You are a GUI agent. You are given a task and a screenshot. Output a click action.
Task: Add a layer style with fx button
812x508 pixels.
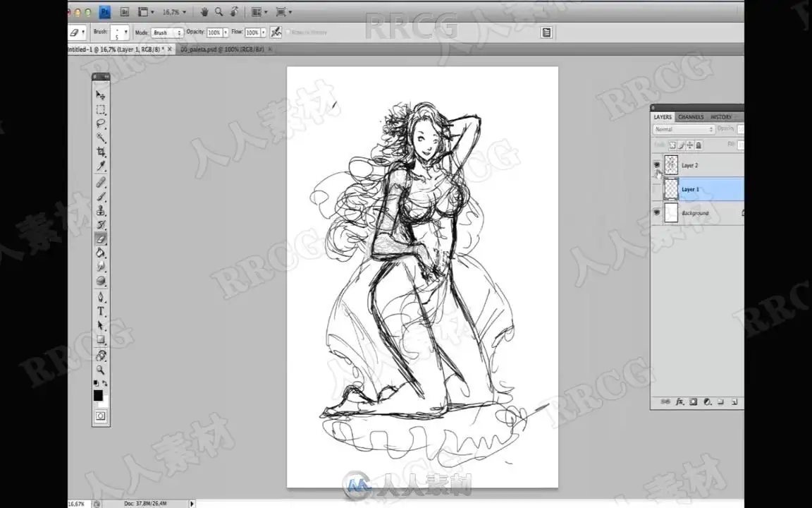pyautogui.click(x=679, y=401)
